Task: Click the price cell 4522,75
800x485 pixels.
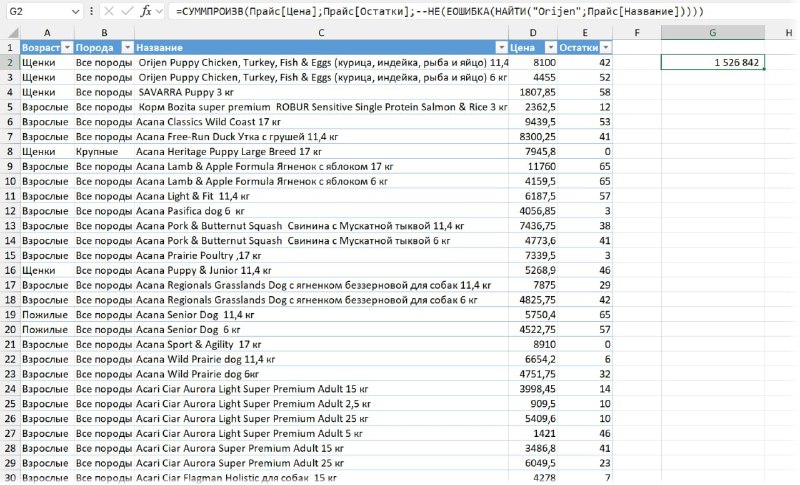Action: click(x=533, y=329)
